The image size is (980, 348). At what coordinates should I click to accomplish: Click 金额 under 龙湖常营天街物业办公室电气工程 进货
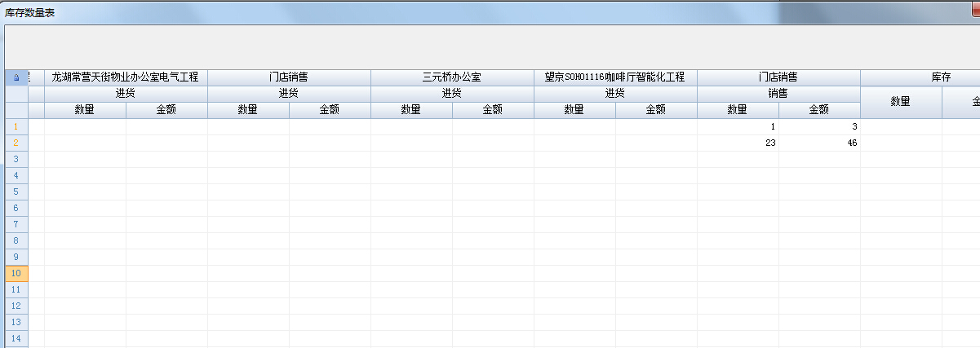point(166,110)
